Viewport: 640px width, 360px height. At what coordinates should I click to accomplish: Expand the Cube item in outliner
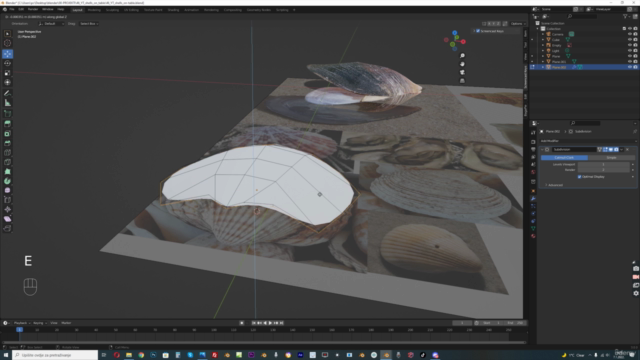[543, 40]
